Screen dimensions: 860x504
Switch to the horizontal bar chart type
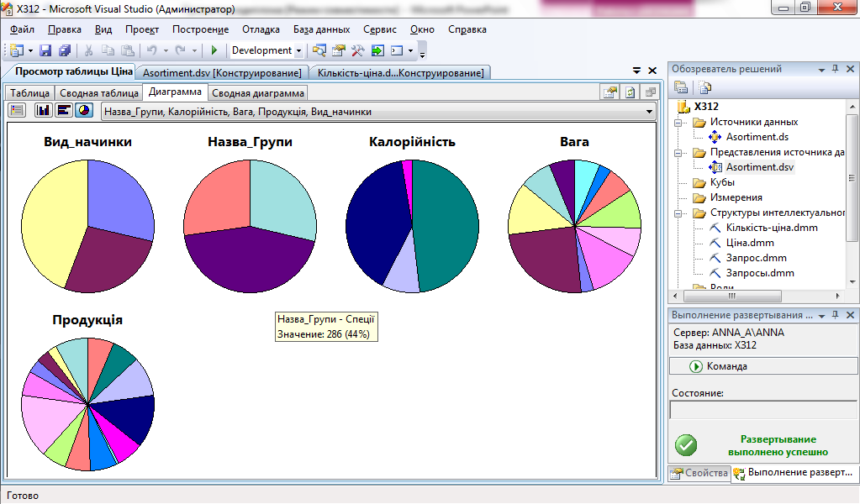click(63, 111)
